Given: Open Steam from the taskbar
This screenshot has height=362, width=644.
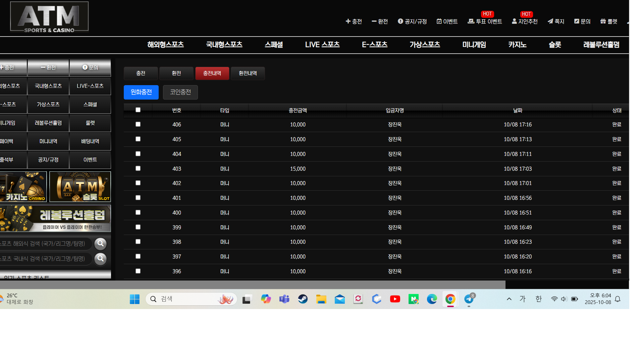Looking at the screenshot, I should tap(303, 299).
